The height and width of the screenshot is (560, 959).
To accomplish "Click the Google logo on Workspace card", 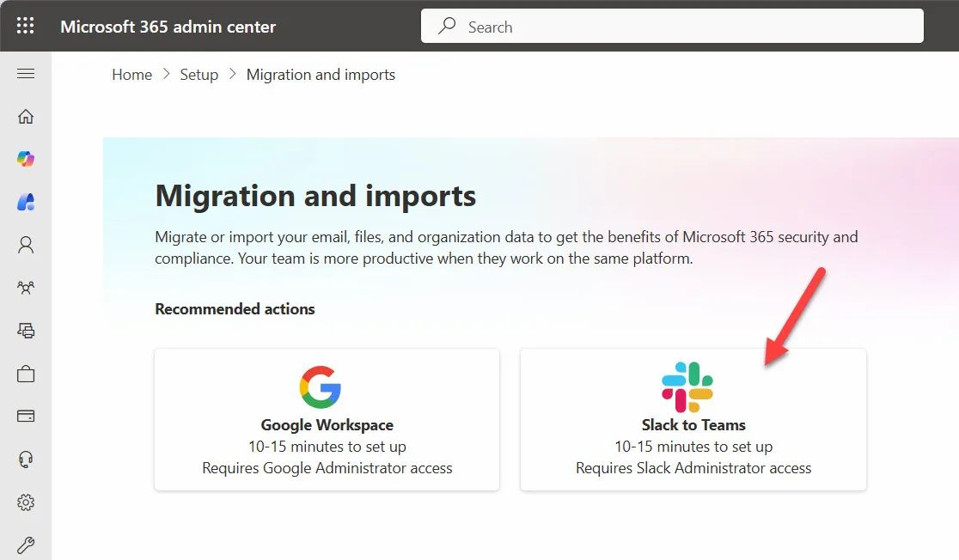I will point(320,387).
